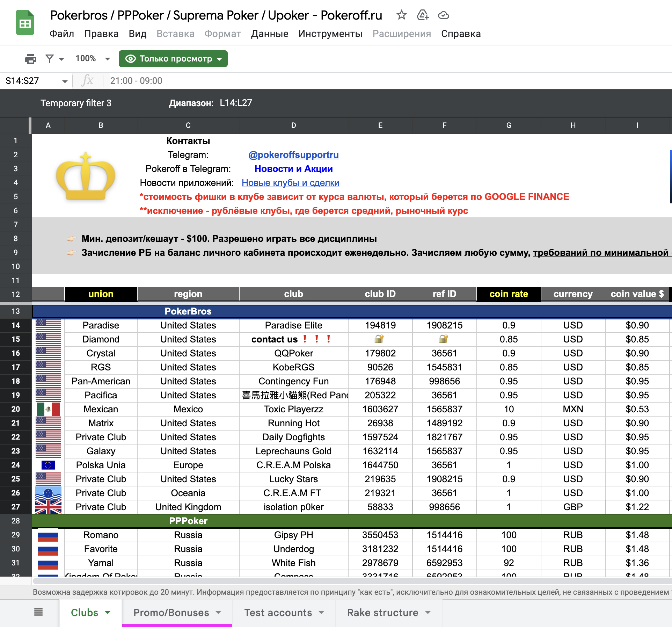Click the print icon
672x629 pixels.
tap(31, 59)
